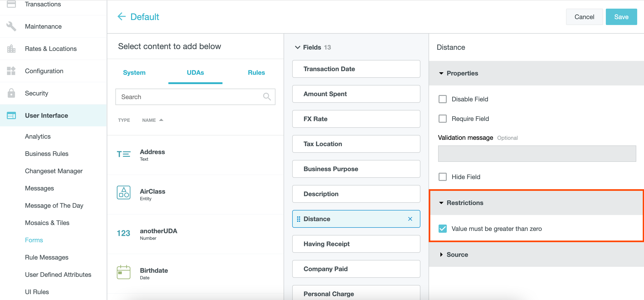
Task: Collapse the Fields list chevron
Action: pos(297,47)
